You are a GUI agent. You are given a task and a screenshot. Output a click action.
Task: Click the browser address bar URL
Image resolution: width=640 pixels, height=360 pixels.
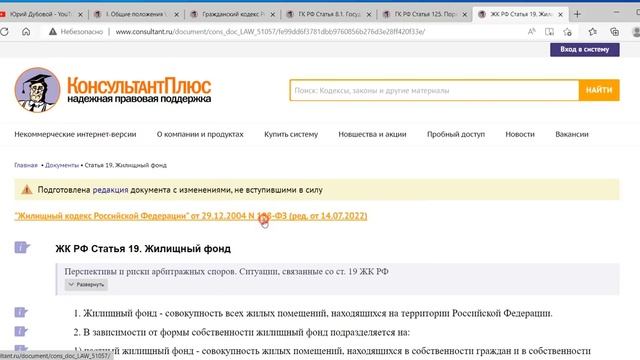click(270, 31)
